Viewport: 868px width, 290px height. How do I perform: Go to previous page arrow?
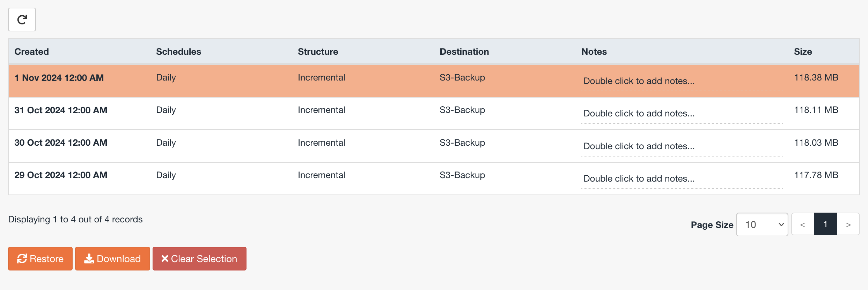pyautogui.click(x=803, y=224)
